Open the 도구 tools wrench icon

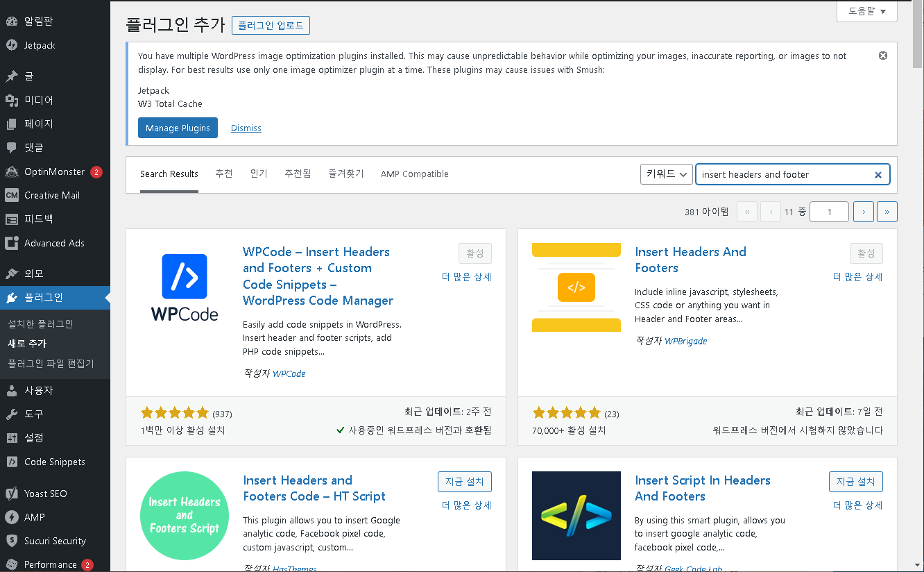coord(12,414)
